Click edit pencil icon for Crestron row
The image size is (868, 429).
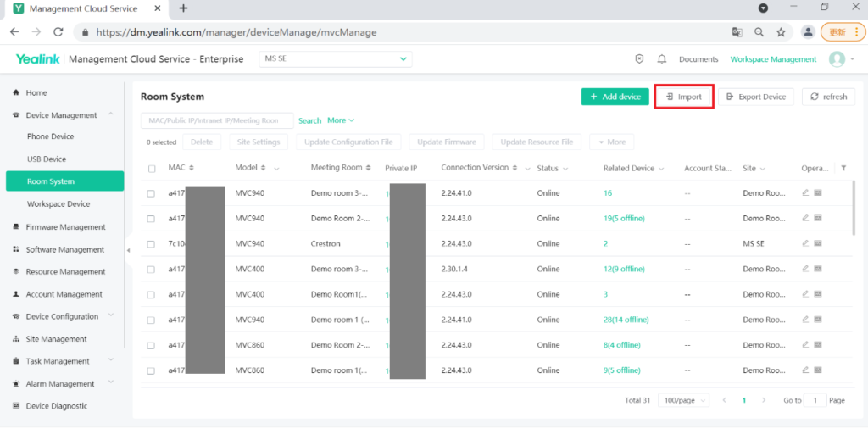pos(805,243)
